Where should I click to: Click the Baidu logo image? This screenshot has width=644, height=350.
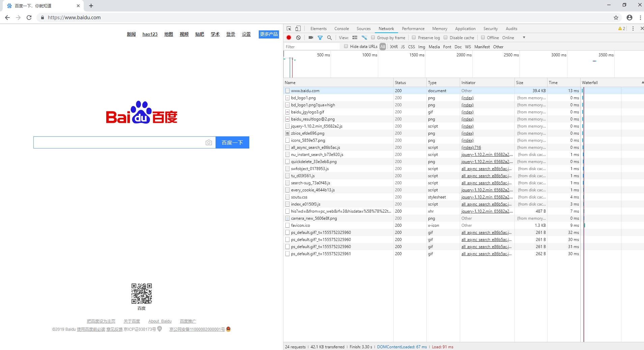(x=142, y=112)
